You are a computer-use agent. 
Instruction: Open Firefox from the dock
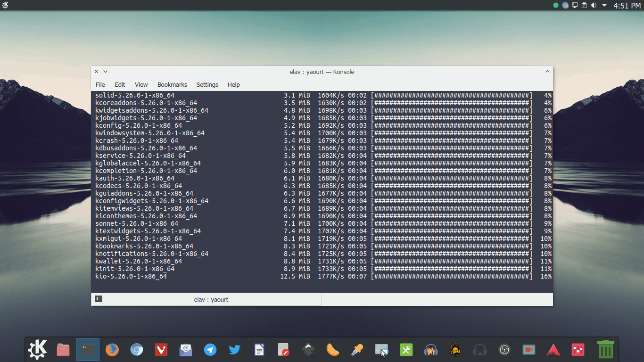click(112, 350)
